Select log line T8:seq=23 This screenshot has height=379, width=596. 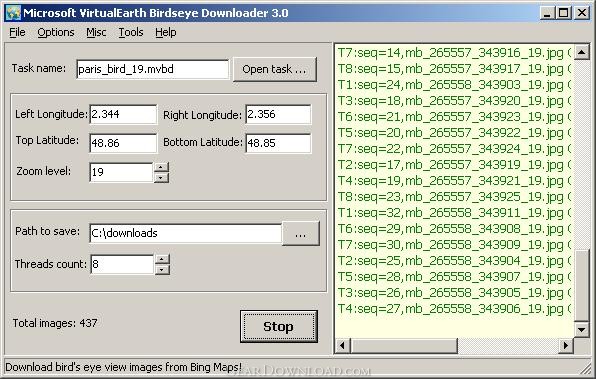click(x=454, y=196)
